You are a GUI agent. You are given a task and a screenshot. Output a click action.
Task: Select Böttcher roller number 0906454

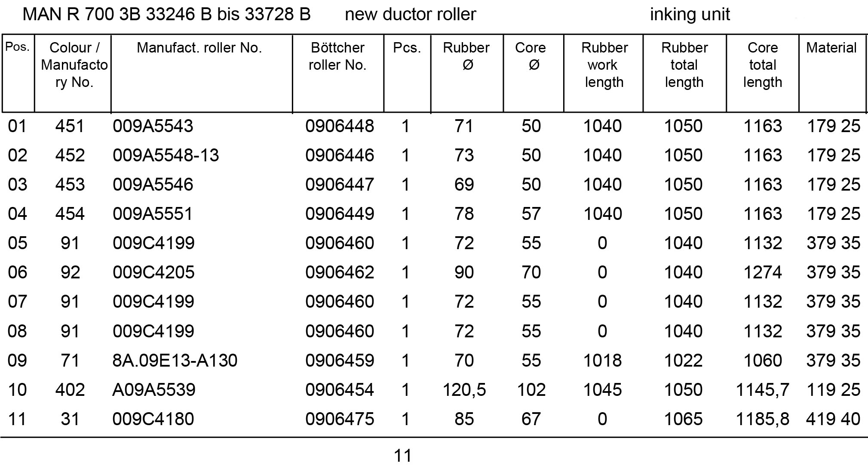[340, 390]
